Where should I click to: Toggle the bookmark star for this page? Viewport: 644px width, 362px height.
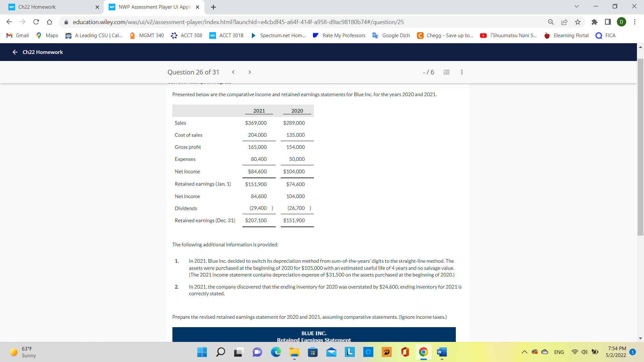tap(578, 22)
